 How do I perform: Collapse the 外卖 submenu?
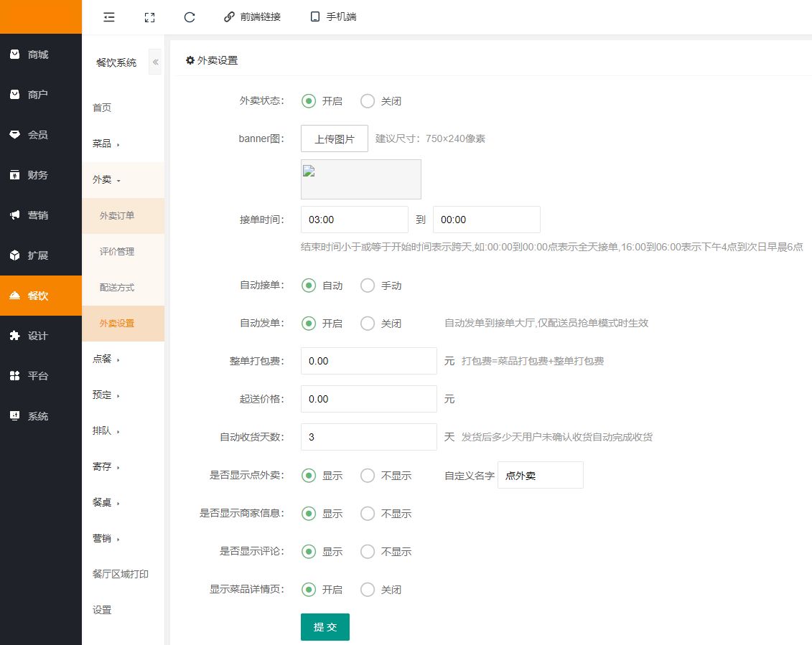(106, 179)
